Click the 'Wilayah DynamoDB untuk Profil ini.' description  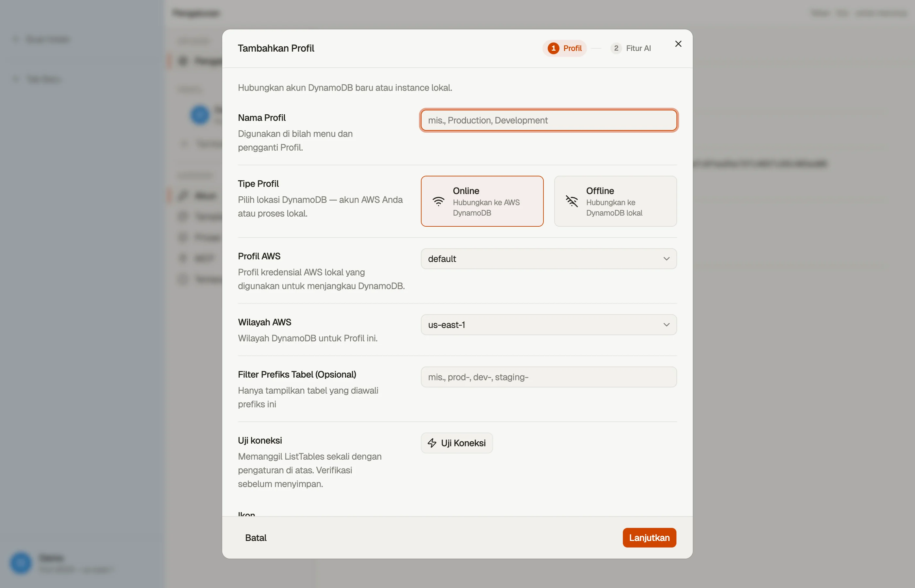(308, 338)
